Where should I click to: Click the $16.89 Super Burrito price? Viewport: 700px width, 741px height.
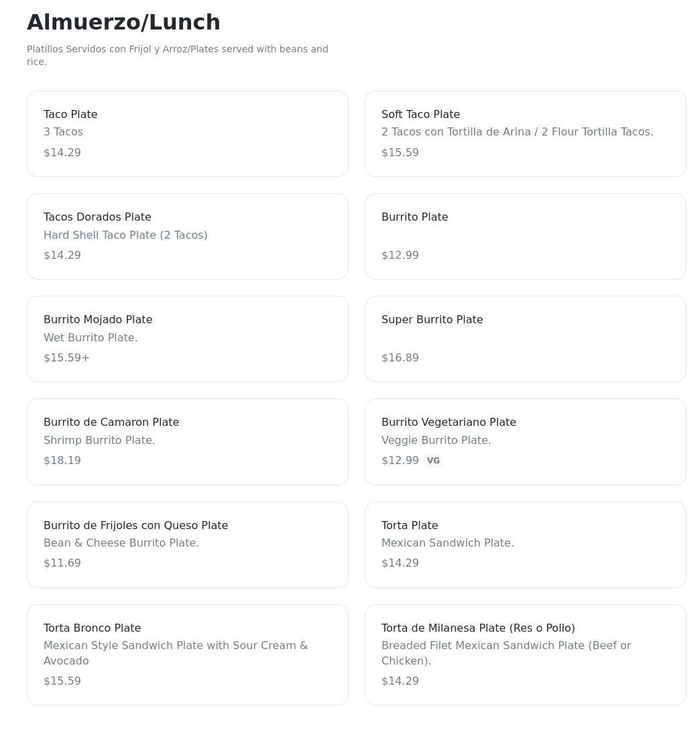pos(400,357)
